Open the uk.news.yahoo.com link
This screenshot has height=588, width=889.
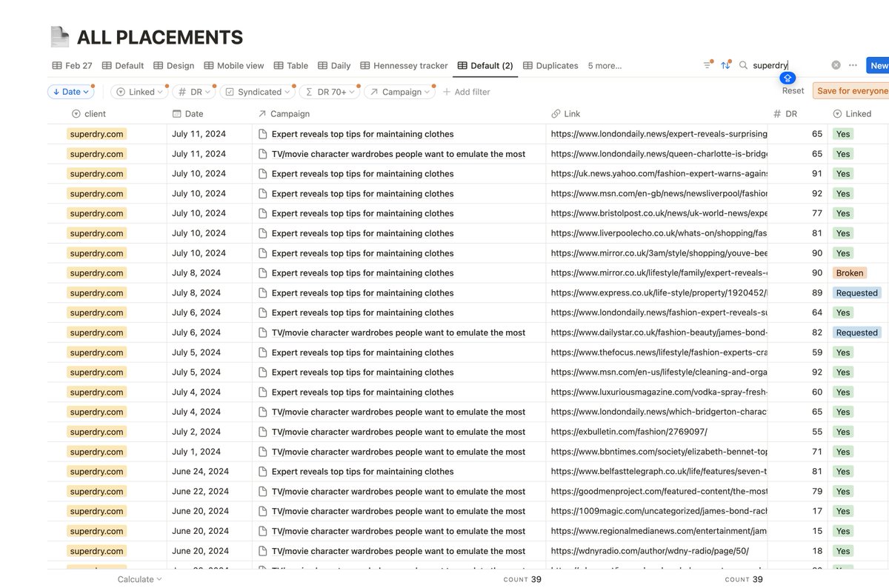tap(659, 174)
